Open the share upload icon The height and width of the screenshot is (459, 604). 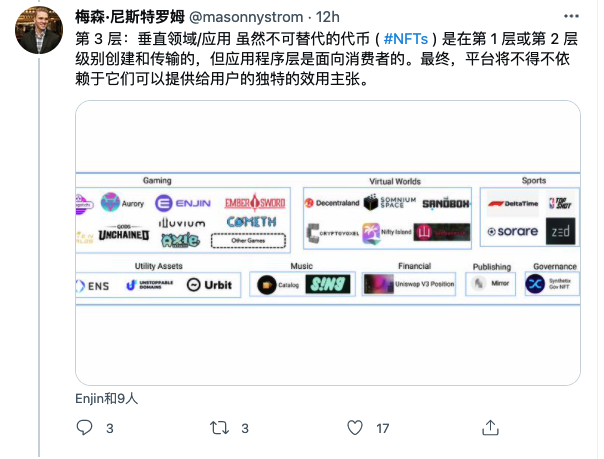[x=490, y=427]
